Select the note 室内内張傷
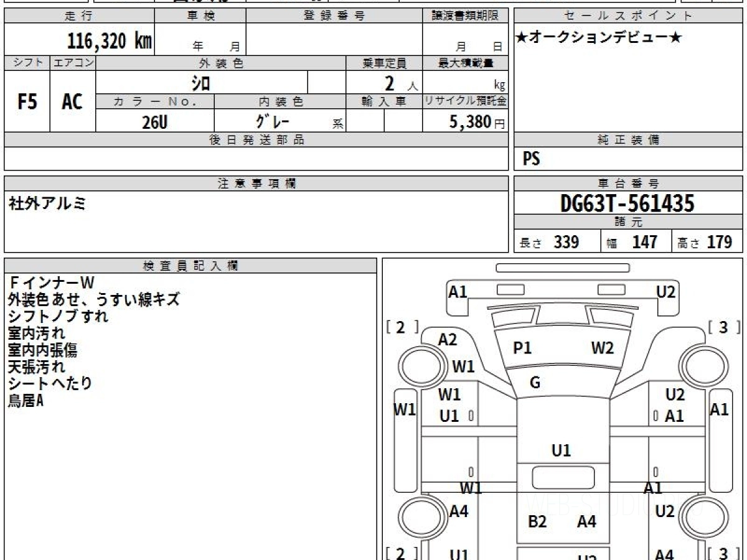Viewport: 747px width, 560px height. (43, 350)
